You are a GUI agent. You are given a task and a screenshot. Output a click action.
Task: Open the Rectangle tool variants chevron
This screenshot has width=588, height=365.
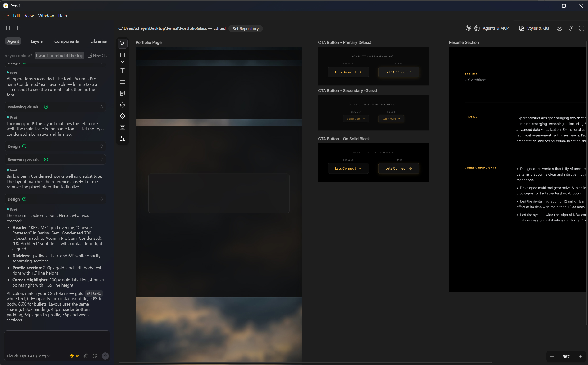pos(123,62)
